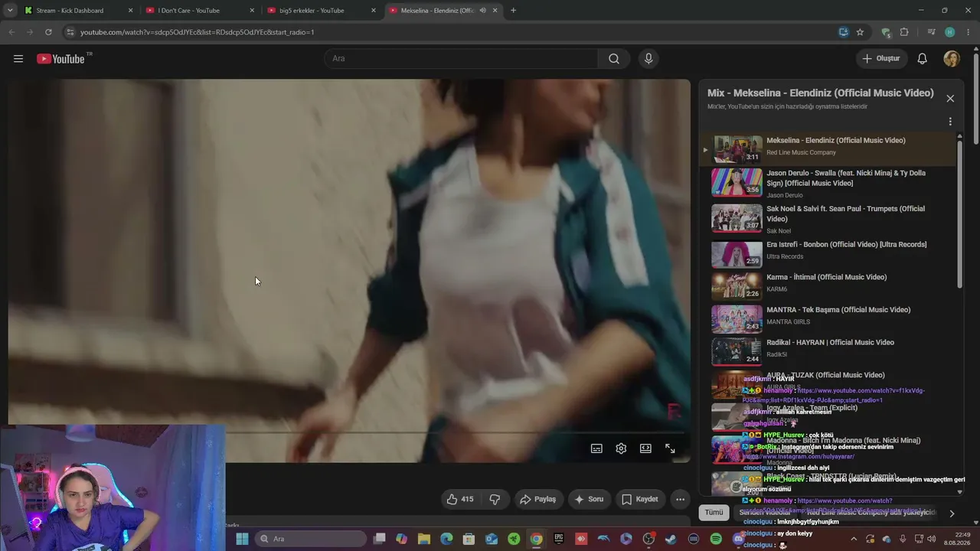This screenshot has width=980, height=551.
Task: Open Spotify from the taskbar
Action: click(x=716, y=539)
